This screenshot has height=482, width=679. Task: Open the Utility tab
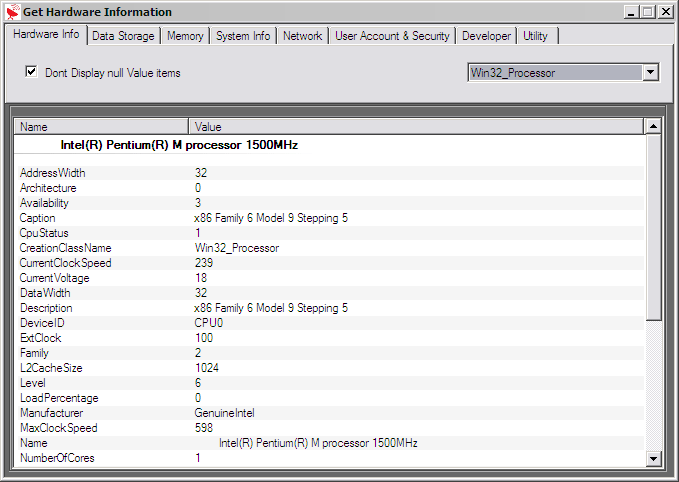point(536,36)
